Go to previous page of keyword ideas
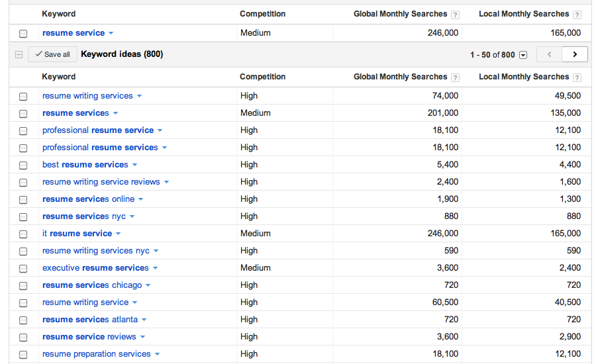The height and width of the screenshot is (364, 598). coord(549,55)
